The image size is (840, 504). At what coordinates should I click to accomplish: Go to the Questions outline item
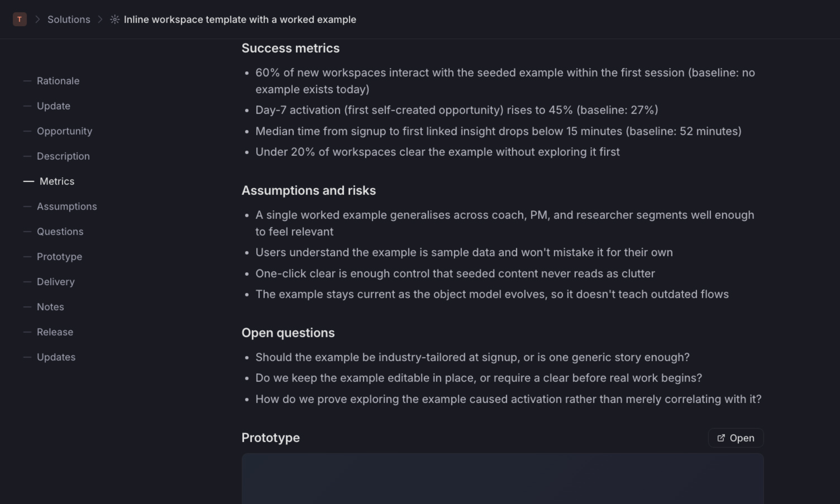(x=60, y=232)
